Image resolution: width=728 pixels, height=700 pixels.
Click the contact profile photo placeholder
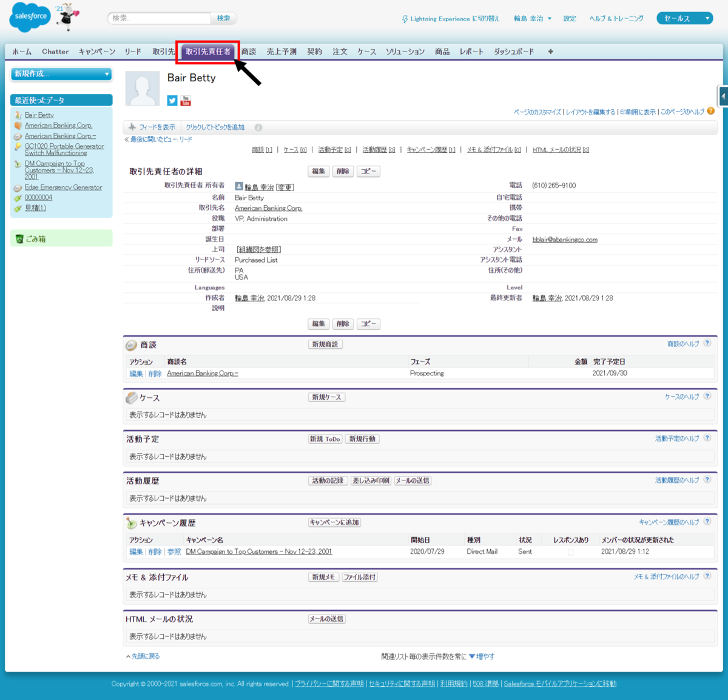click(x=142, y=89)
